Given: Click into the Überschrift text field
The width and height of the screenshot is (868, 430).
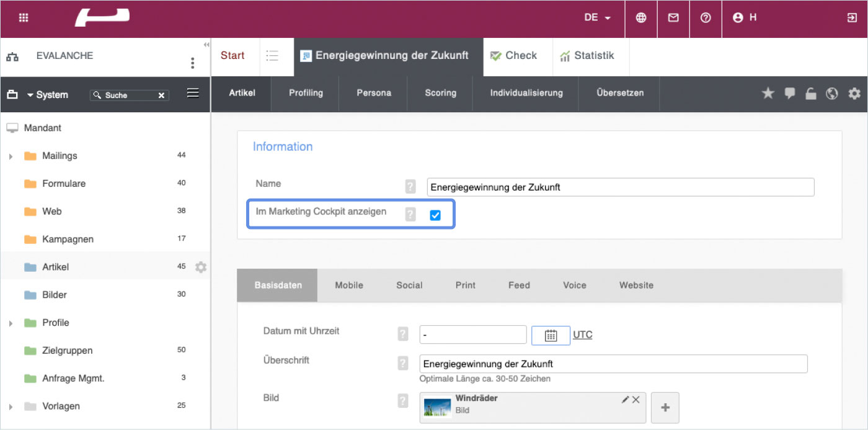Looking at the screenshot, I should click(x=613, y=364).
